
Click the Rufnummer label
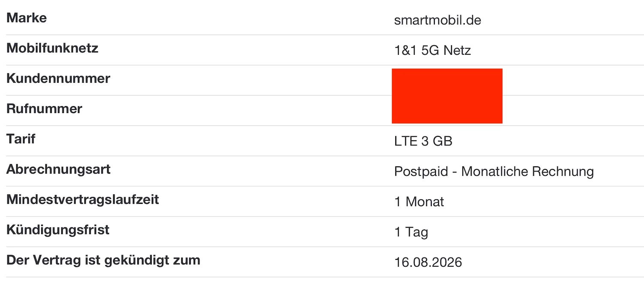point(44,108)
